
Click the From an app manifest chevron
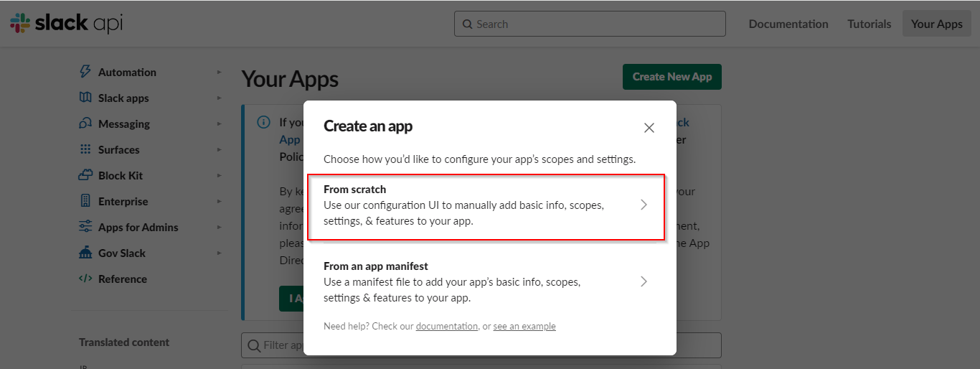[644, 281]
